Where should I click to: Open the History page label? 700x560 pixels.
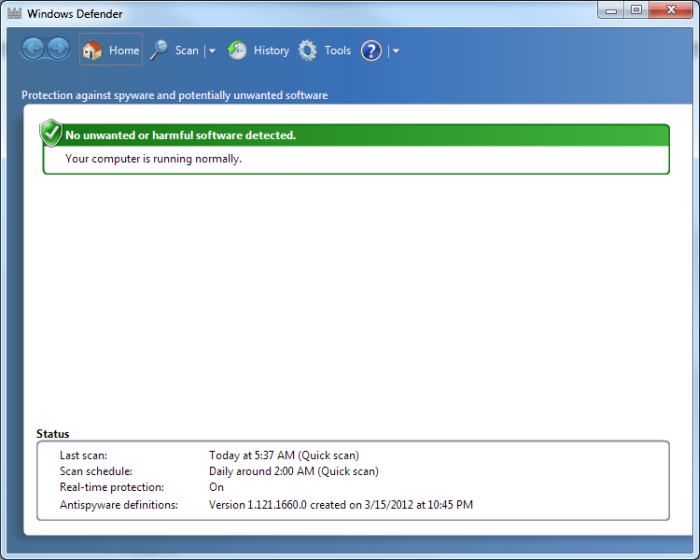(271, 51)
